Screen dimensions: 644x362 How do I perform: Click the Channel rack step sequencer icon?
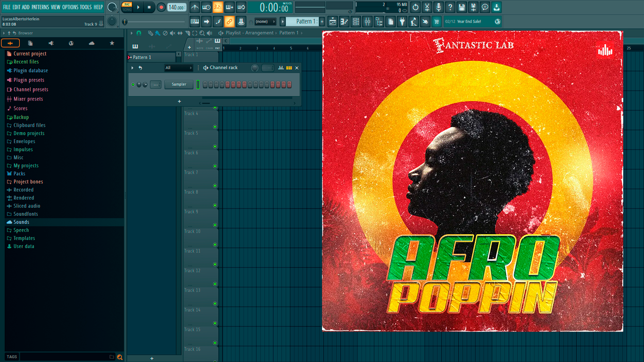coord(289,68)
